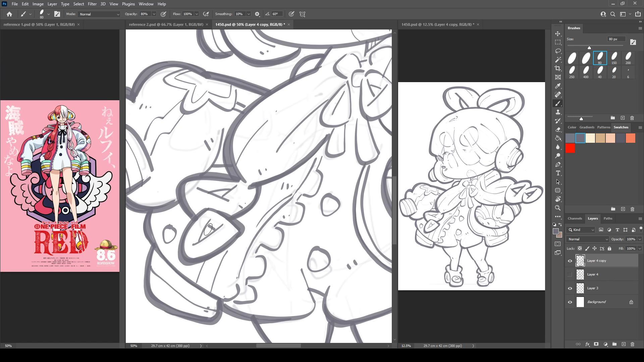Open the layer blend mode Normal dropdown

pos(588,239)
